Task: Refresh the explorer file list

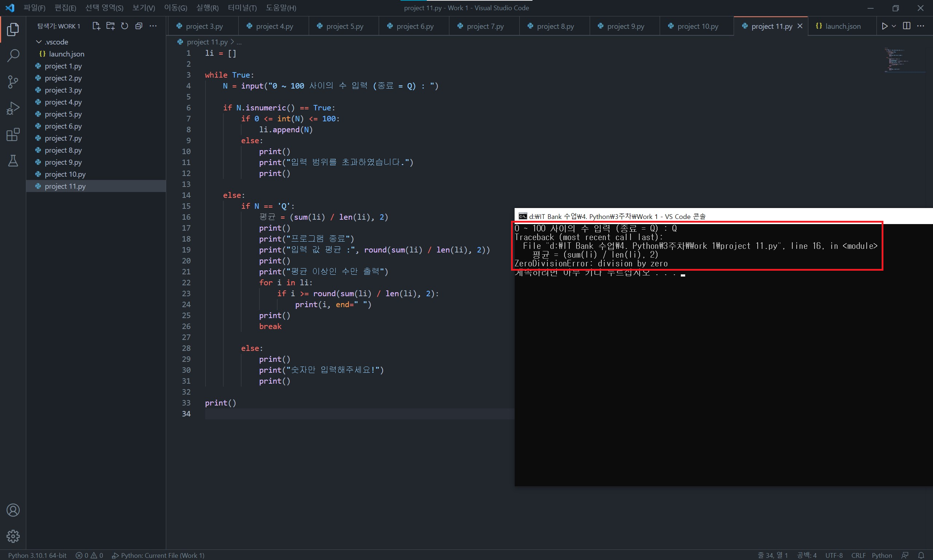Action: tap(125, 26)
